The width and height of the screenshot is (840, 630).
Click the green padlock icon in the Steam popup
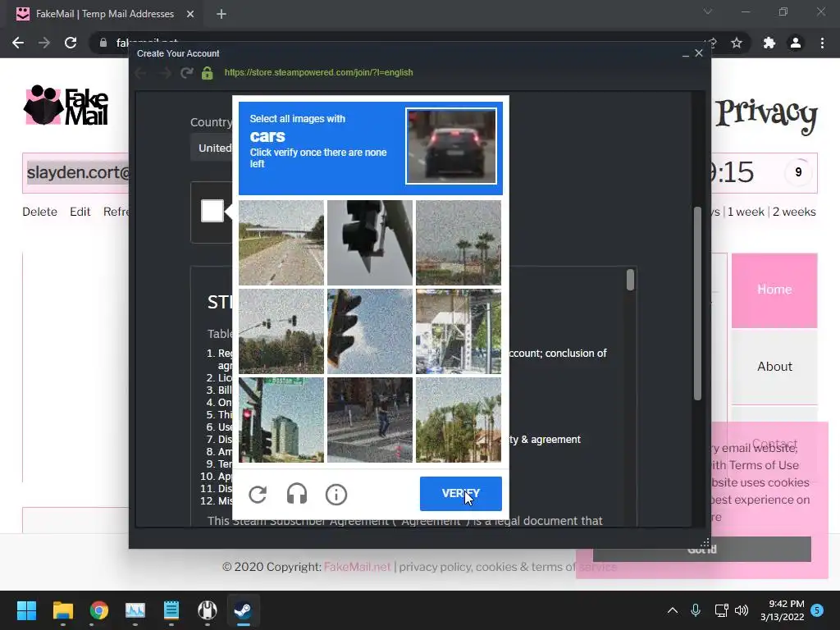pos(208,73)
